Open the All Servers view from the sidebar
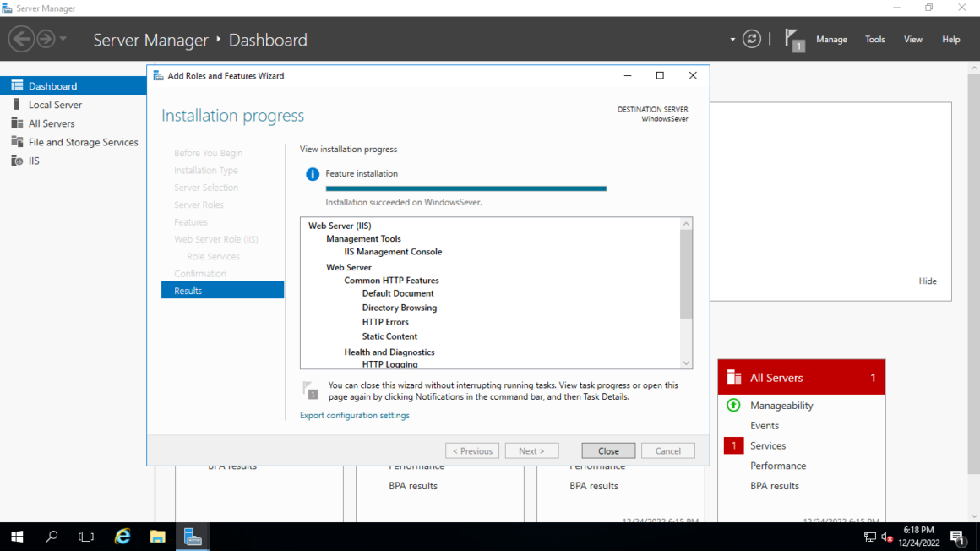Image resolution: width=980 pixels, height=551 pixels. pyautogui.click(x=51, y=123)
